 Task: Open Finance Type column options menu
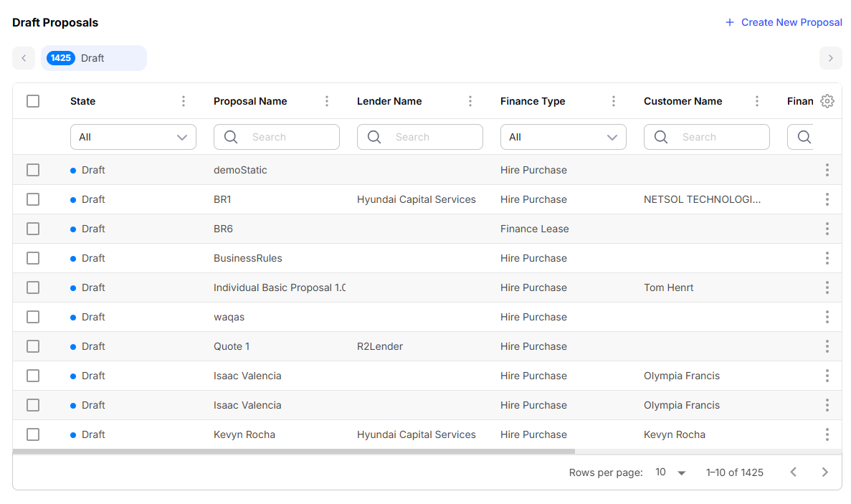point(613,101)
